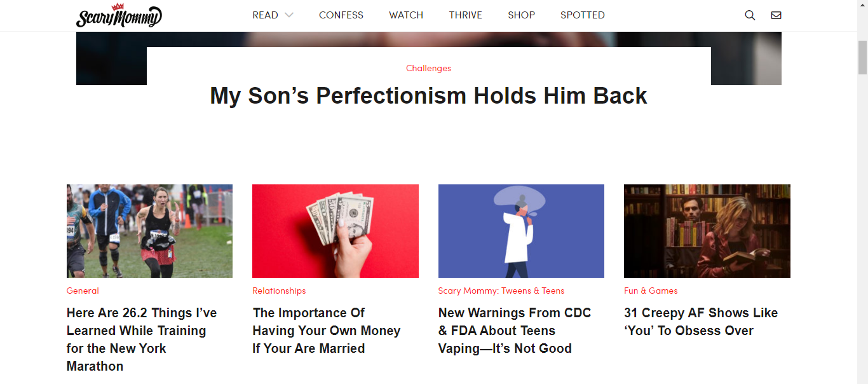The height and width of the screenshot is (384, 868).
Task: Open "My Son's Perfectionism Holds Him Back" article
Action: 428,96
